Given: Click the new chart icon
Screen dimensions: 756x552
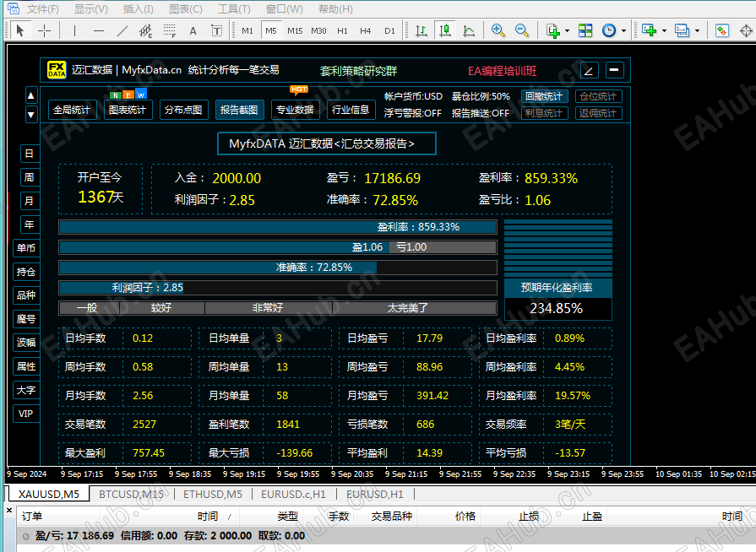Looking at the screenshot, I should point(552,31).
